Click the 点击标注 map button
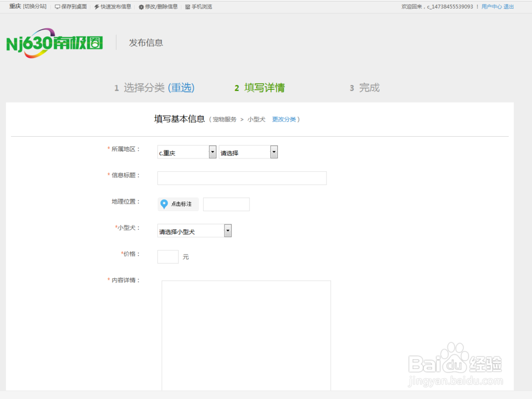The height and width of the screenshot is (399, 532). (178, 204)
